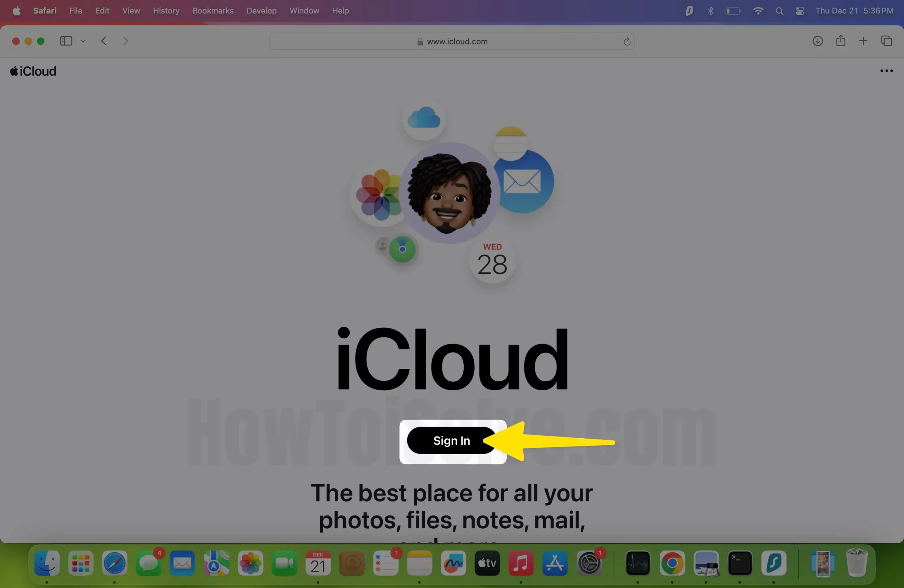Reload the iCloud page

(x=627, y=41)
